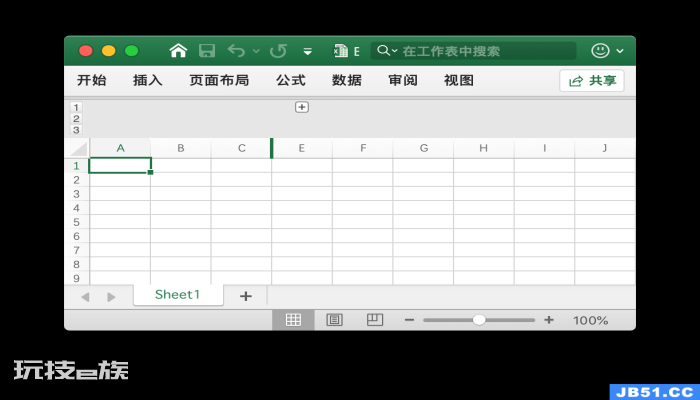Focus the search in worksheet field
This screenshot has height=400, width=700.
[473, 51]
